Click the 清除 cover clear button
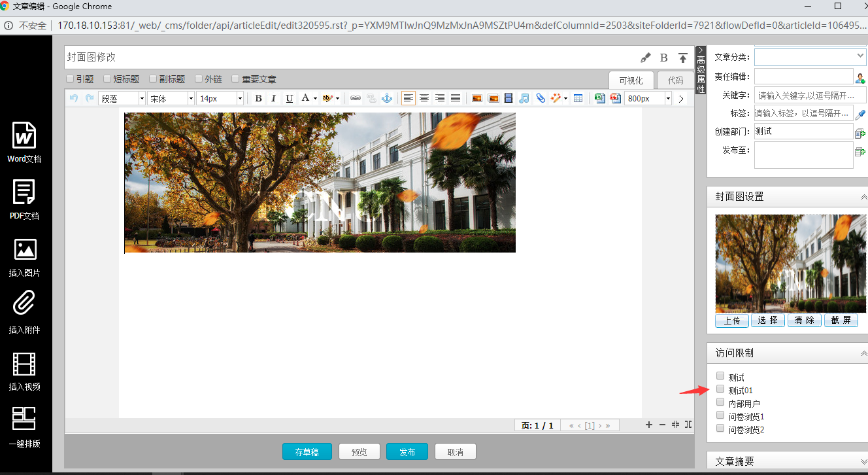 805,321
